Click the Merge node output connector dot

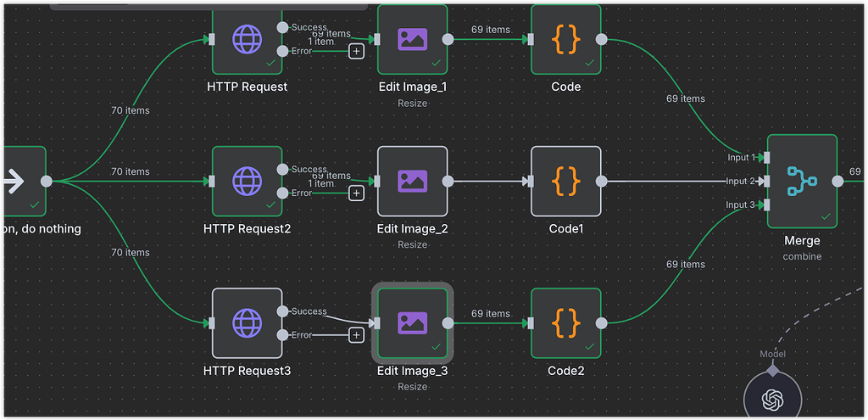pos(838,182)
